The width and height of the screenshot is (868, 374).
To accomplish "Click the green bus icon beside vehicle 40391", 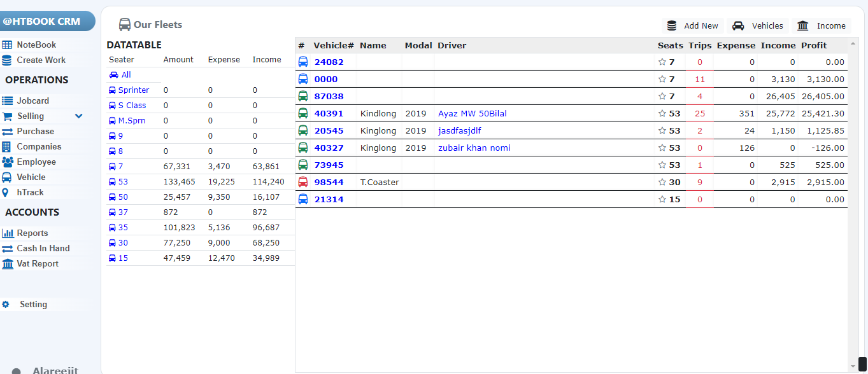I will (303, 113).
